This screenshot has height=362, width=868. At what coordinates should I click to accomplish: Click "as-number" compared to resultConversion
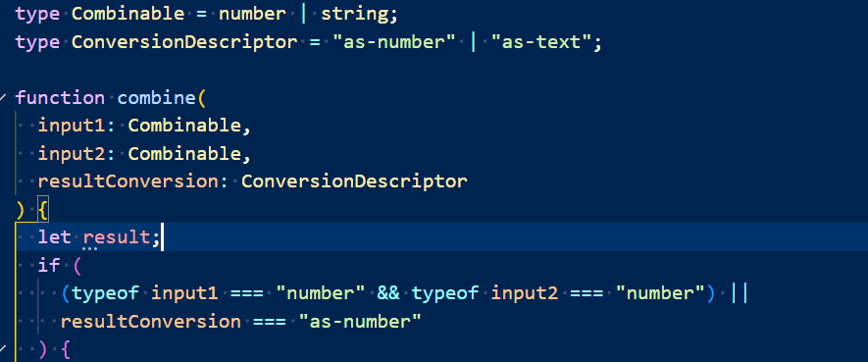360,321
